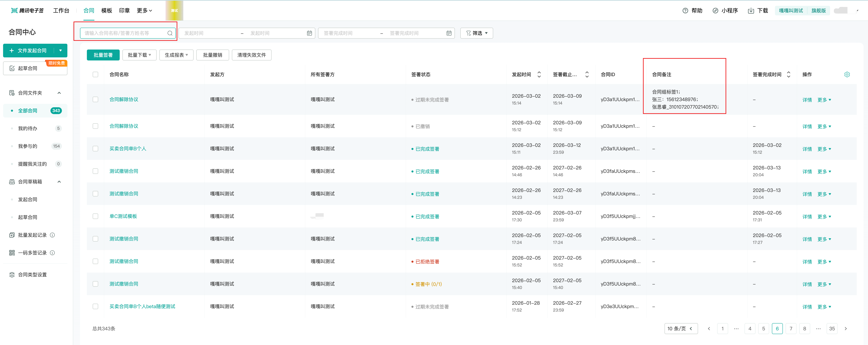Click the download (下载) icon in the header

click(x=751, y=11)
